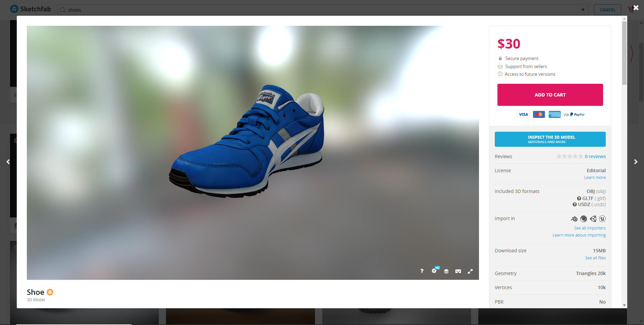Click the Mastercard payment icon

[x=539, y=115]
